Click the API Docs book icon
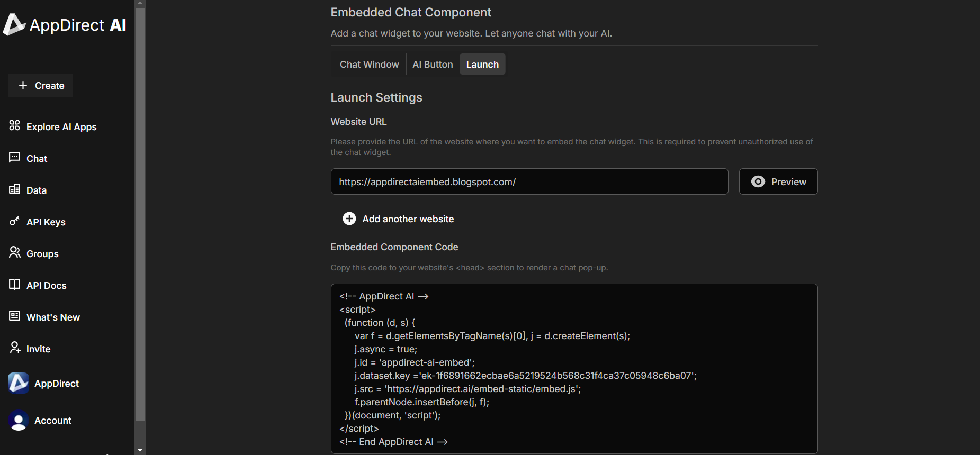This screenshot has width=980, height=455. point(15,284)
